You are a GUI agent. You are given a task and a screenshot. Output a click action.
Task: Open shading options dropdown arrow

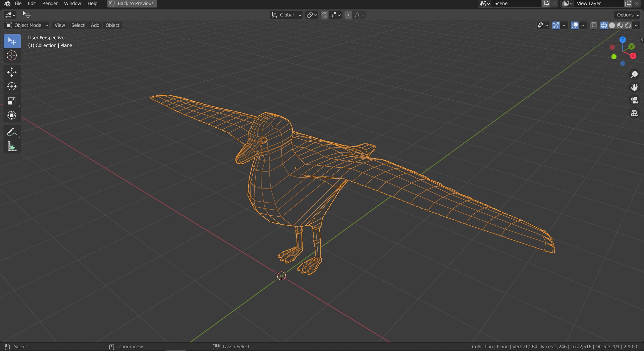coord(636,25)
